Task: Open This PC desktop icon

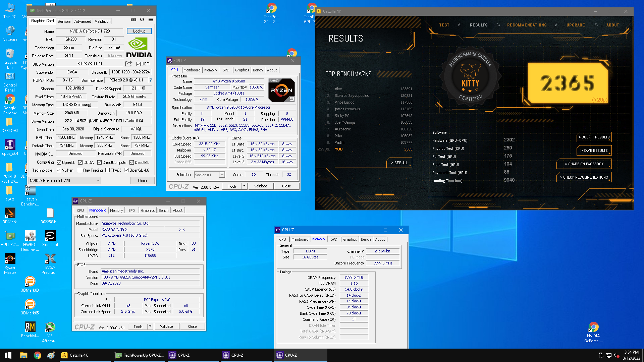Action: [10, 11]
